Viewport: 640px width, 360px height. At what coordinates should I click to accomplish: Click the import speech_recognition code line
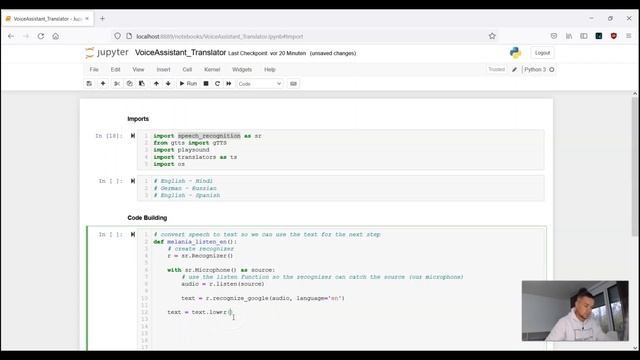[x=207, y=136]
